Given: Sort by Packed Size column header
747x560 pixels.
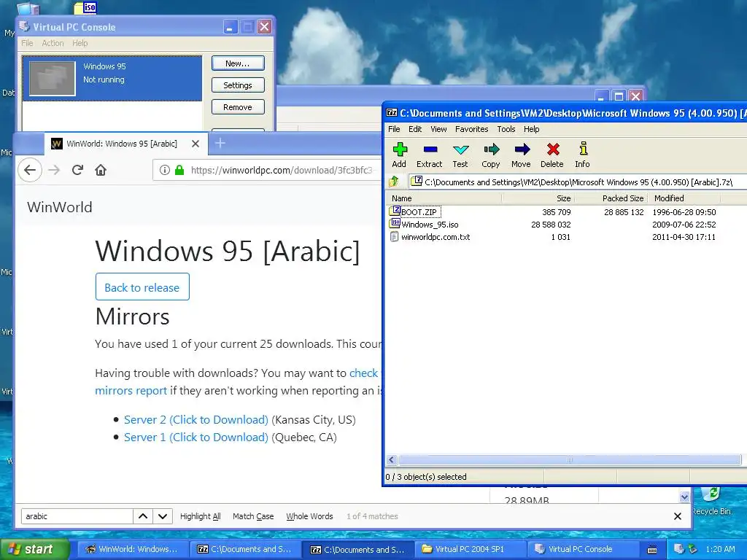Looking at the screenshot, I should tap(611, 198).
